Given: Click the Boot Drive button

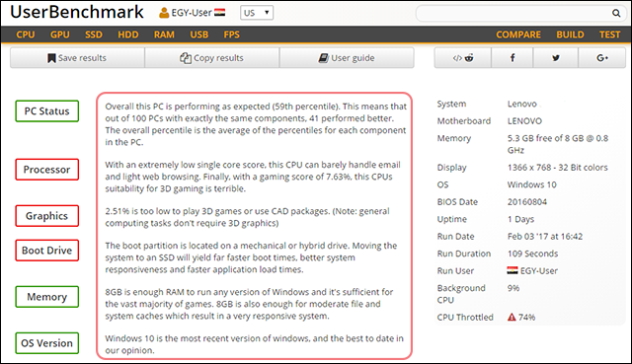Looking at the screenshot, I should coord(47,251).
